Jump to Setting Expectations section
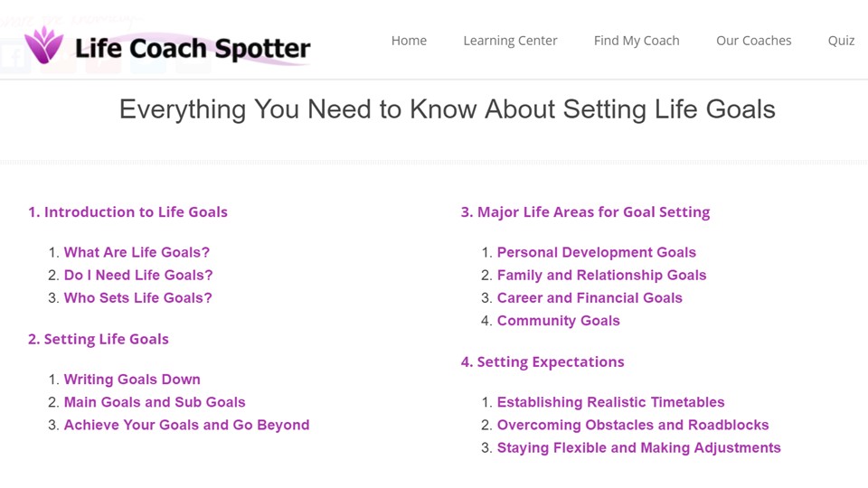This screenshot has width=868, height=488. click(542, 361)
